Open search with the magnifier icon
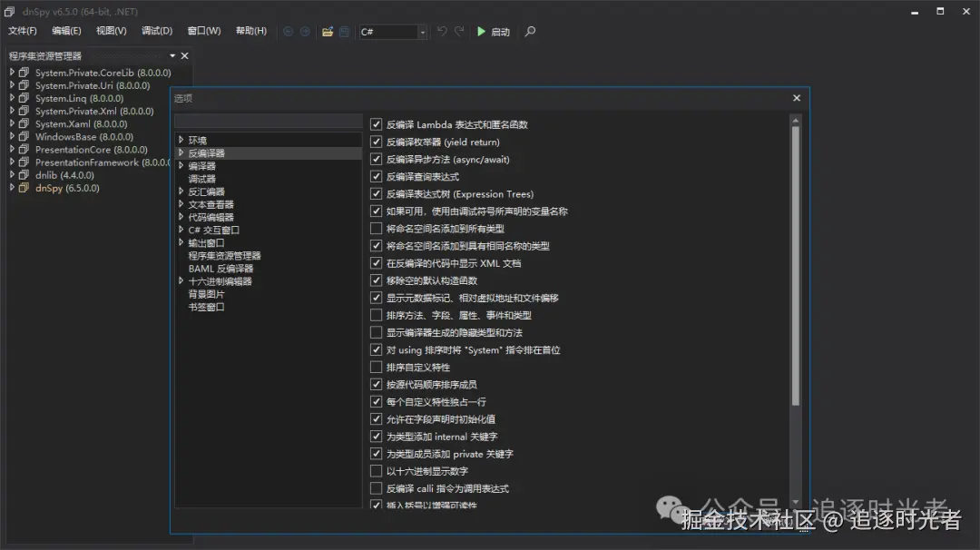980x550 pixels. click(x=530, y=31)
